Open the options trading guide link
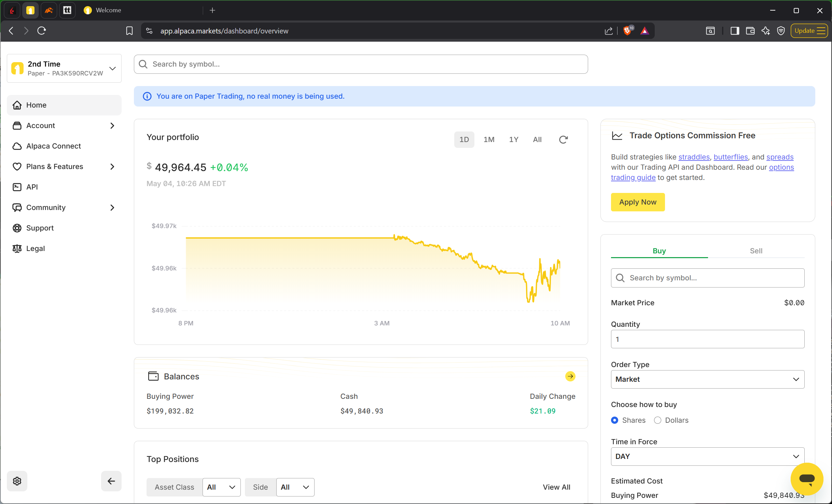832x504 pixels. [633, 178]
